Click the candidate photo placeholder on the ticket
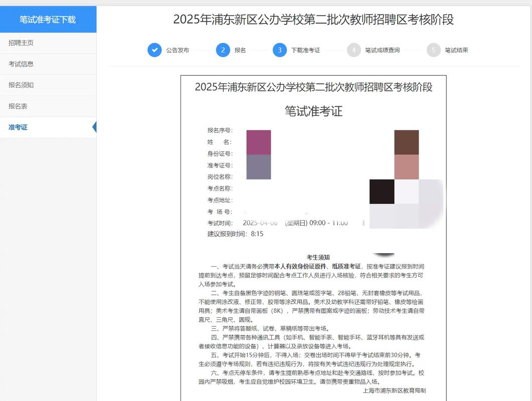The height and width of the screenshot is (401, 532). point(406,155)
